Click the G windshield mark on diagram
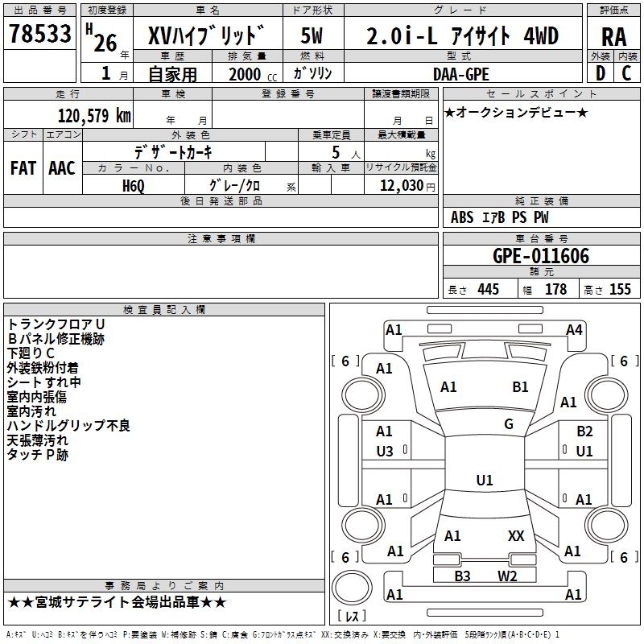This screenshot has width=644, height=644. coord(509,424)
